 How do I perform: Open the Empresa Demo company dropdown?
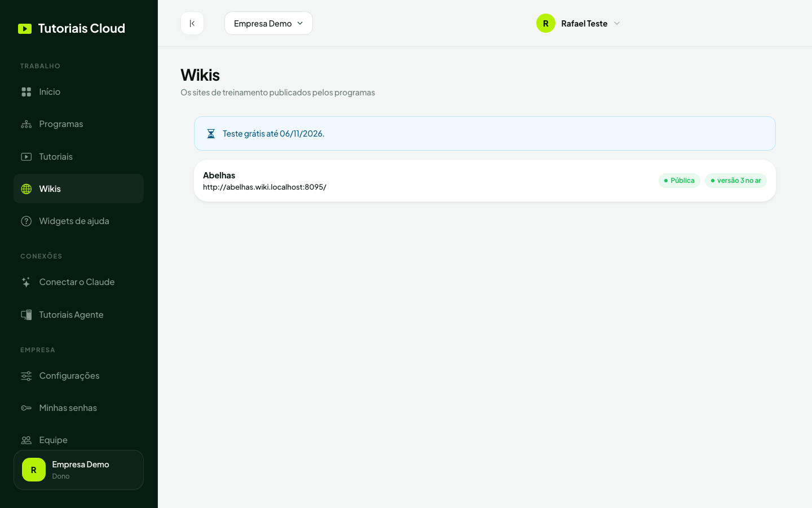pyautogui.click(x=268, y=23)
